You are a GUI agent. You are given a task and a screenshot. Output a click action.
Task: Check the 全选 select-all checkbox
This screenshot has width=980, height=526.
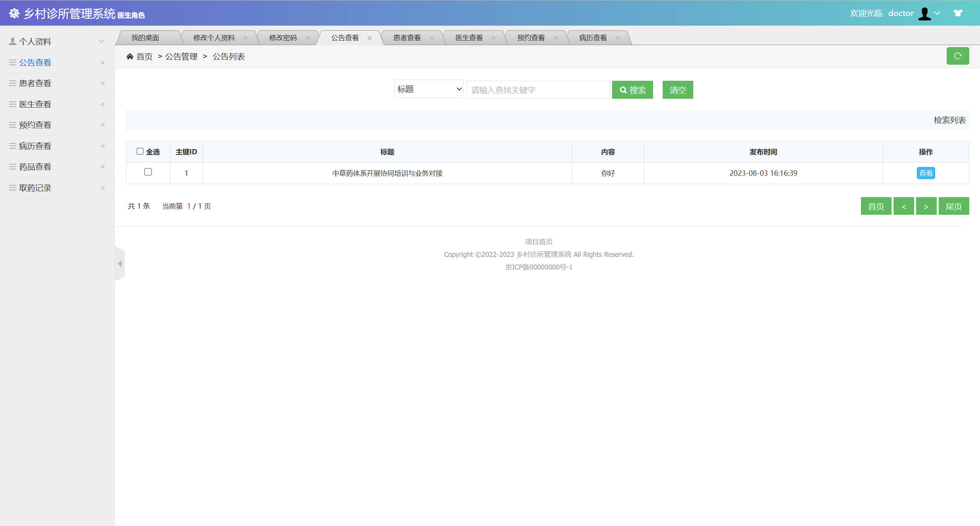pos(140,151)
